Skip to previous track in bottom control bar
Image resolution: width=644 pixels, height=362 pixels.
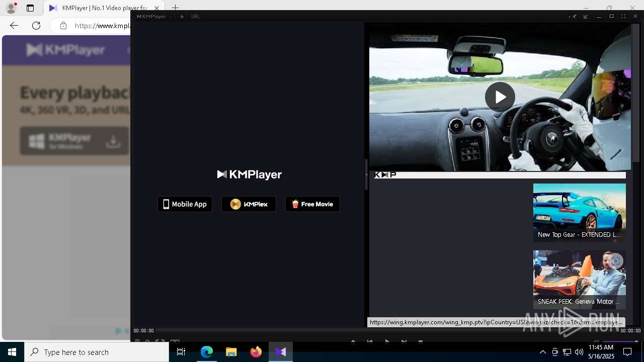[x=370, y=342]
